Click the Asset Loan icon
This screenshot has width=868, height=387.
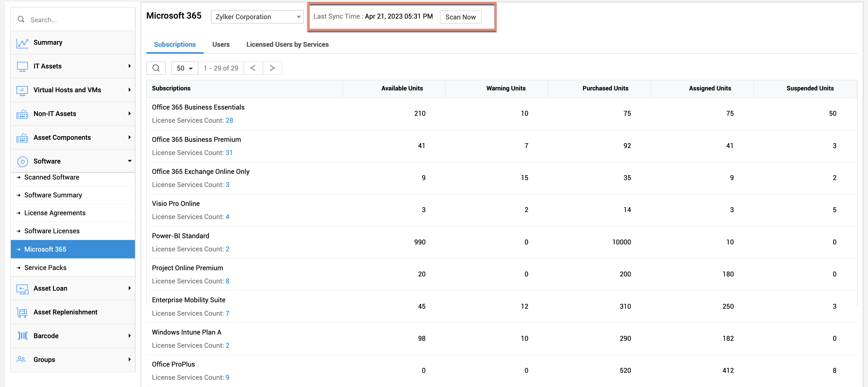point(22,289)
